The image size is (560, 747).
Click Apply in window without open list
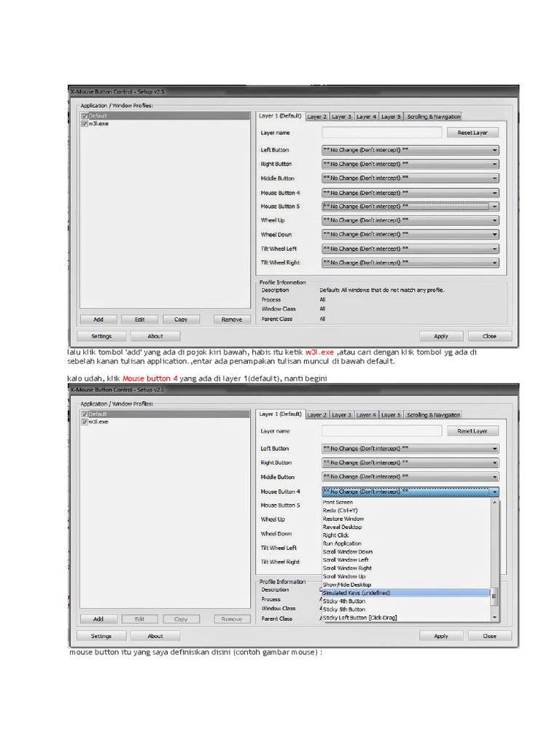click(x=441, y=336)
